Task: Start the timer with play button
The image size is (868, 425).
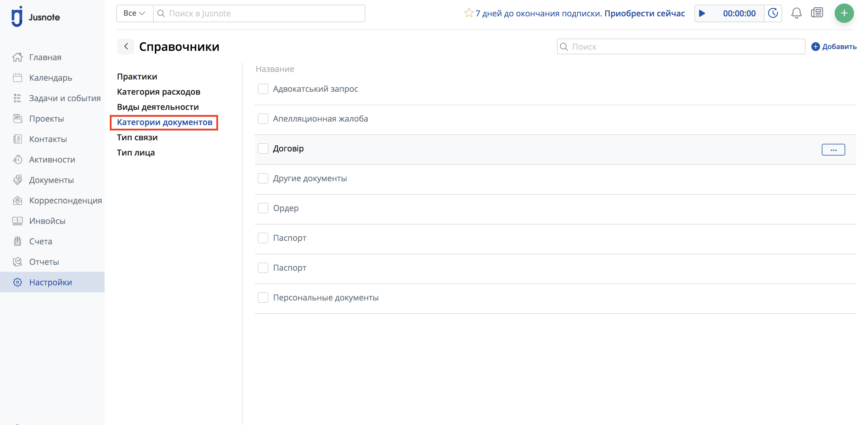Action: (702, 13)
